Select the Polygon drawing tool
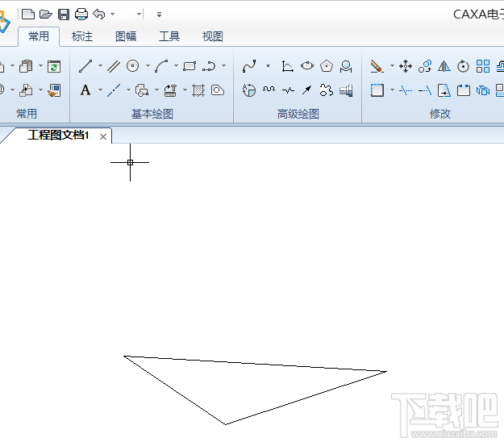Screen dimensions: 504x442 pos(327,66)
